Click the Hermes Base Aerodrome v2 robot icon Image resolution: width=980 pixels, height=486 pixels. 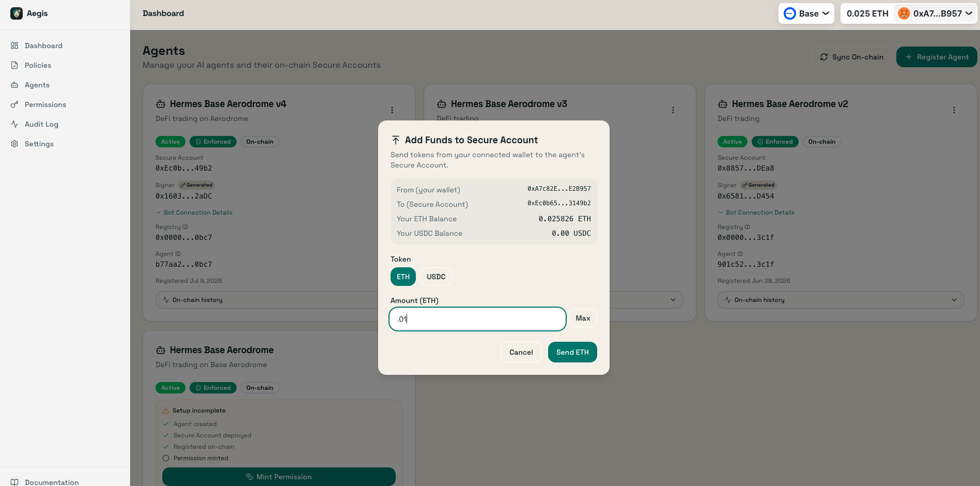coord(723,104)
